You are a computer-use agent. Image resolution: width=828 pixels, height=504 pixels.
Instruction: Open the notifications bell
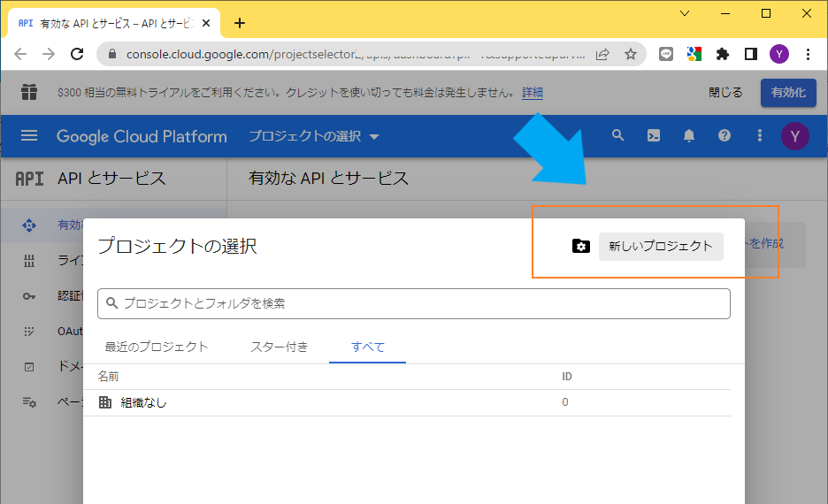point(689,136)
